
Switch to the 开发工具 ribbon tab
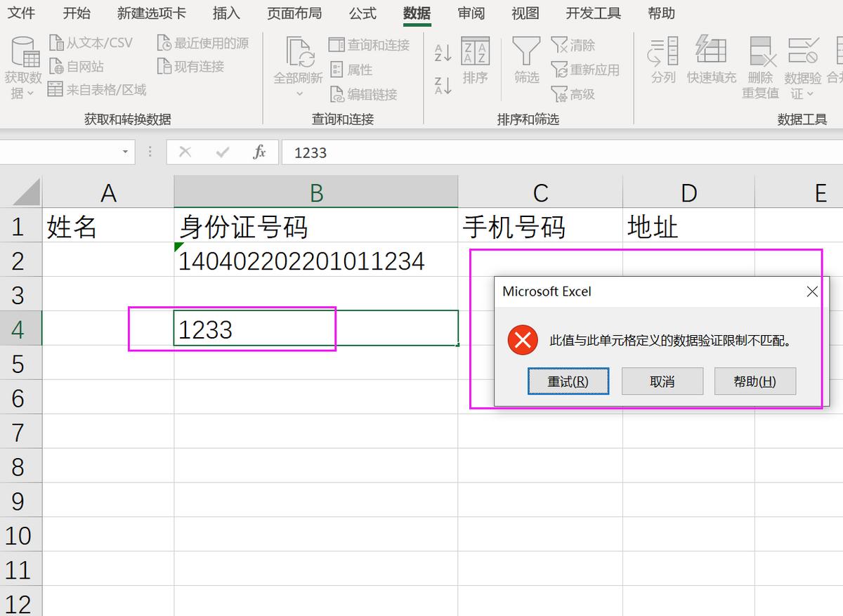point(592,13)
